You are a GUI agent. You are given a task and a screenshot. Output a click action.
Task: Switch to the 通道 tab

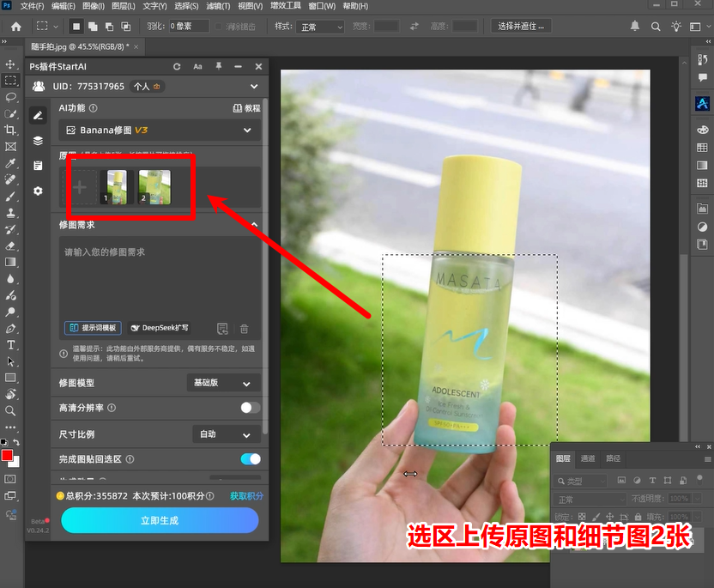tap(588, 458)
